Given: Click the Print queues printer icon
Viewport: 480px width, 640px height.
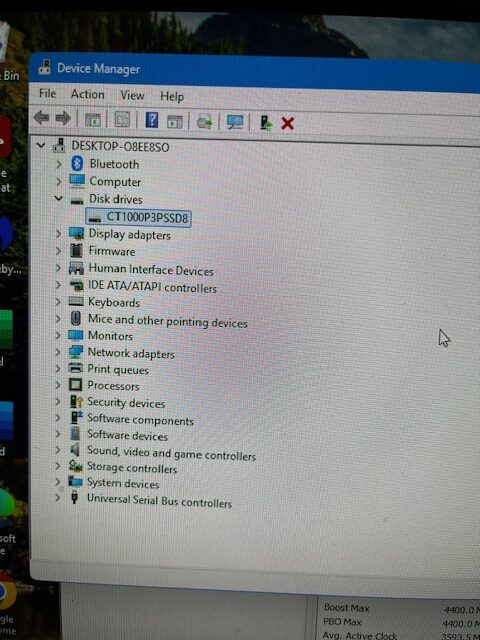Looking at the screenshot, I should tap(76, 368).
